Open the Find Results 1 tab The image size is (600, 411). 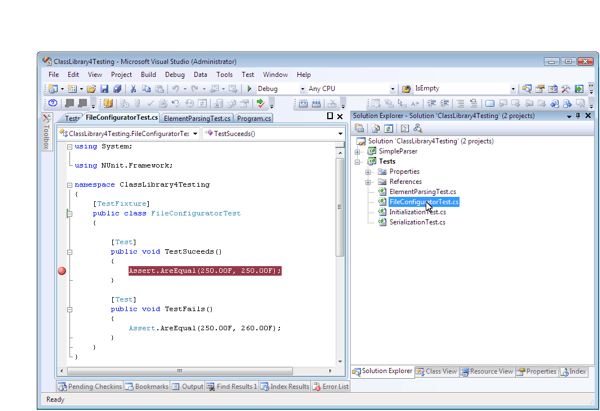(x=232, y=387)
